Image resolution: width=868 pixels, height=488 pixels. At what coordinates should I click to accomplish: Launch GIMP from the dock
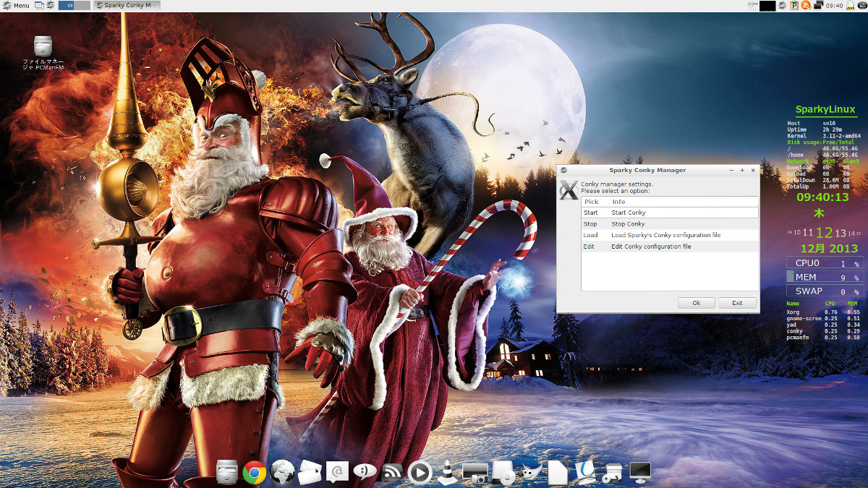(x=530, y=473)
